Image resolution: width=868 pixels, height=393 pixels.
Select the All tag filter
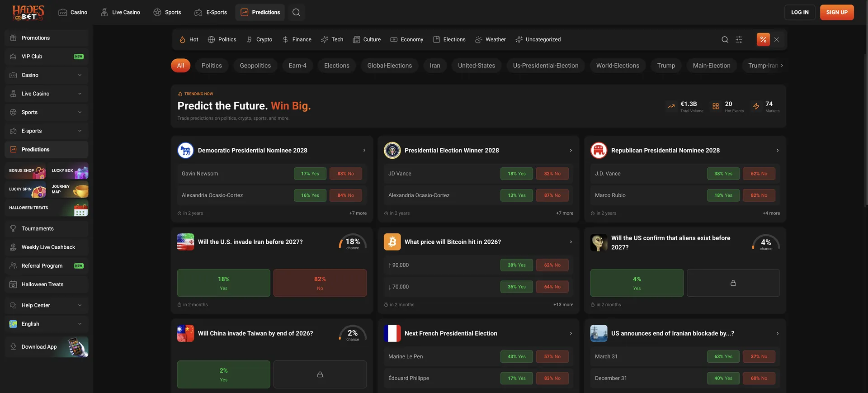coord(180,66)
